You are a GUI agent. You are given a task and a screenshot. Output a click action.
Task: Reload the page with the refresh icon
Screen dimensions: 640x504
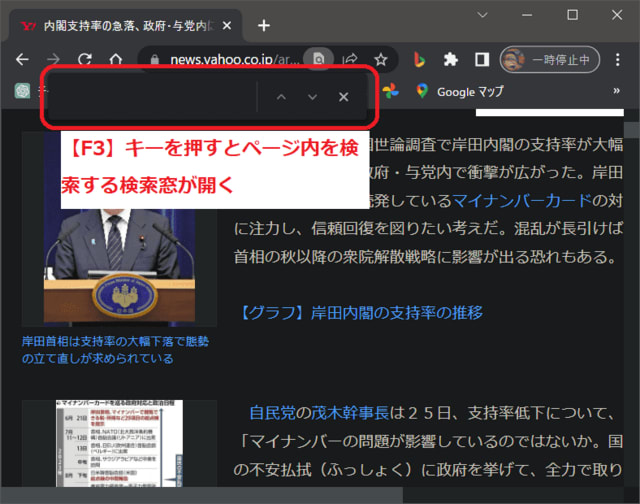tap(85, 60)
